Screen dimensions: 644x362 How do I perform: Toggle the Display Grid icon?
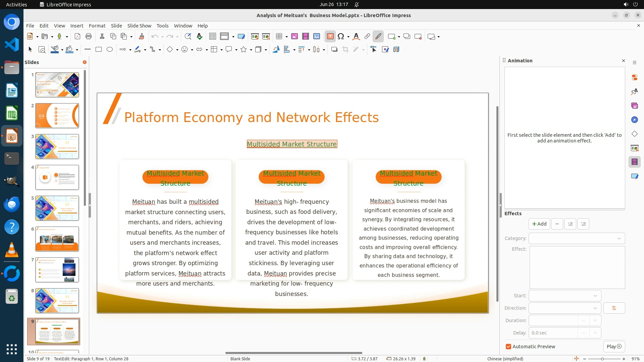coord(212,37)
